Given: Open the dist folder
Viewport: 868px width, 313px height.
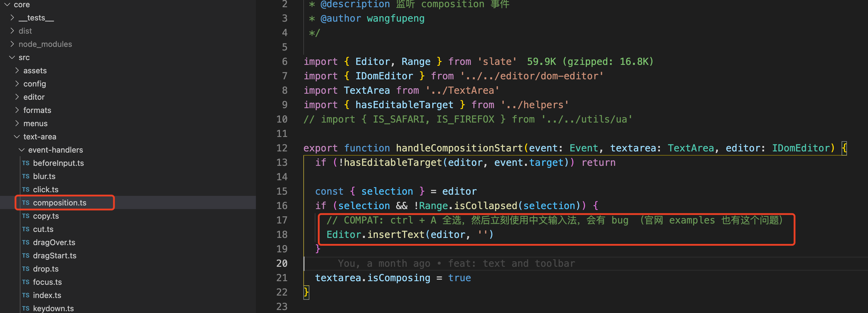Looking at the screenshot, I should pos(25,31).
